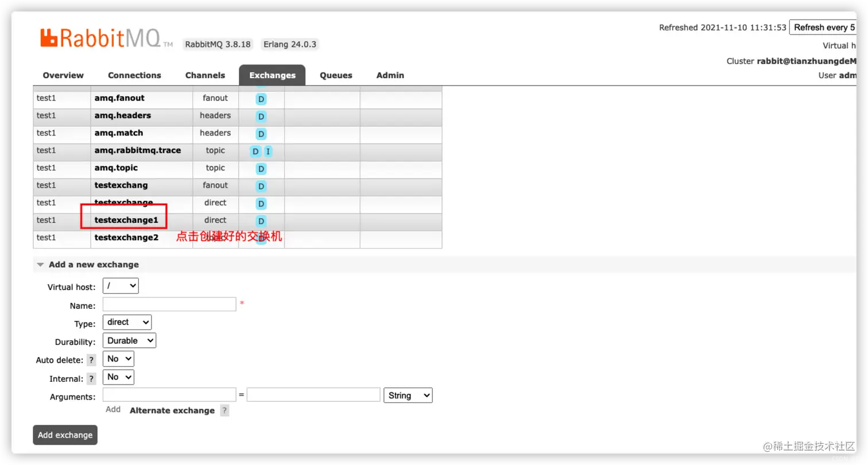Focus the Arguments key input field
This screenshot has height=465, width=868.
(x=169, y=394)
